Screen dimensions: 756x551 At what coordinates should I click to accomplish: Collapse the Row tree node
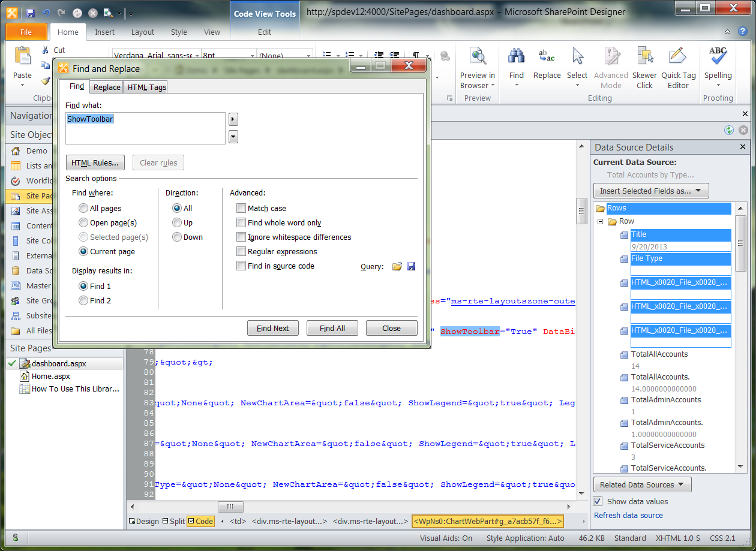601,222
